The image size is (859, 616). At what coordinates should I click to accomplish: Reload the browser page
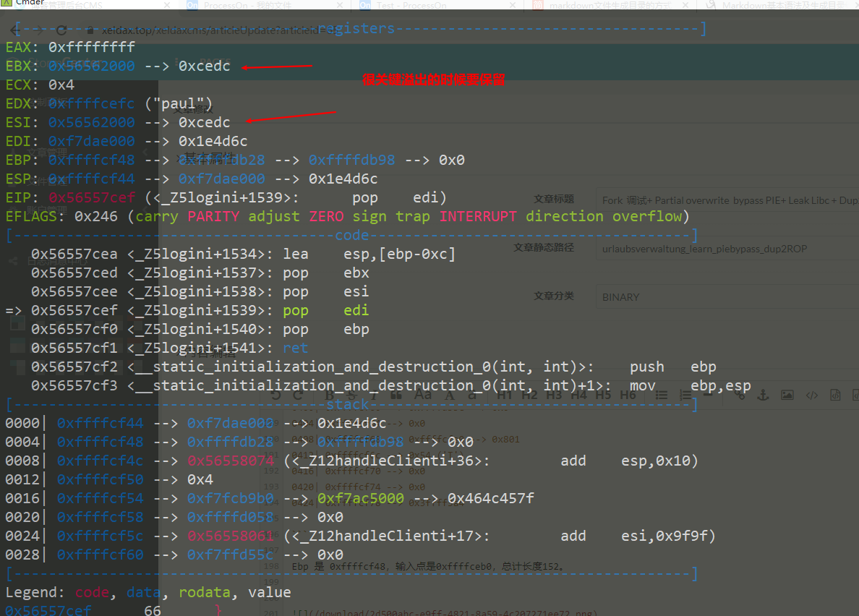(x=61, y=30)
